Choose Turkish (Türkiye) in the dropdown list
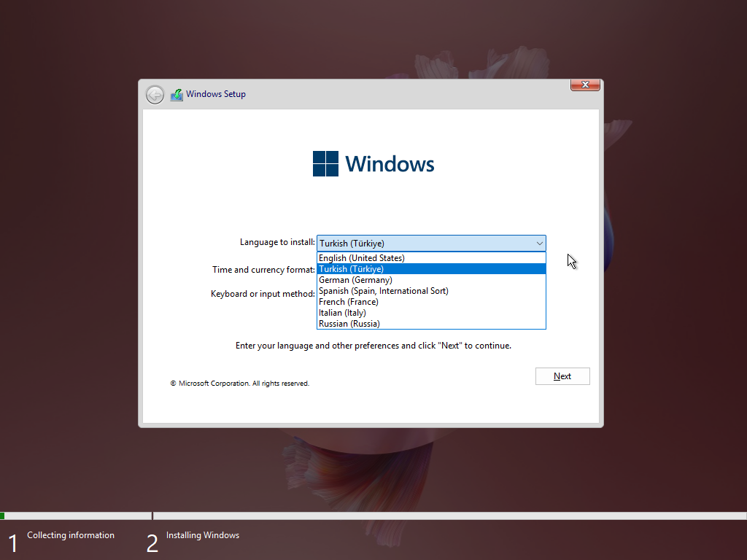This screenshot has height=560, width=747. 431,269
